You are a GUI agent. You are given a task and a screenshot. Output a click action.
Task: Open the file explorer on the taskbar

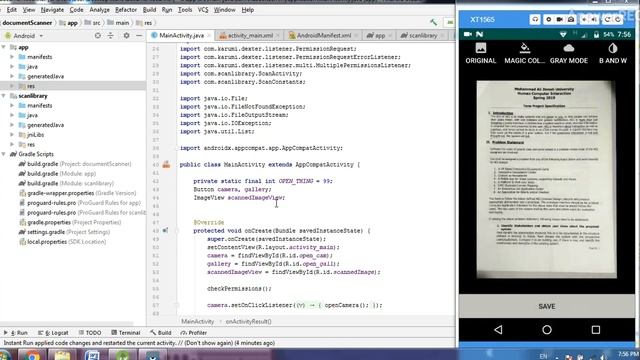pos(62,356)
